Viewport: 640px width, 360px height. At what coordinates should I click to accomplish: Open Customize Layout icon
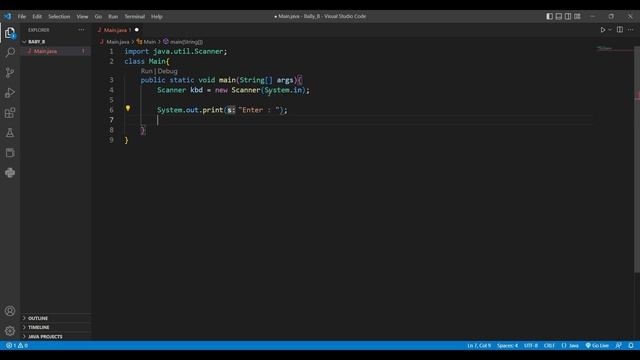[577, 16]
